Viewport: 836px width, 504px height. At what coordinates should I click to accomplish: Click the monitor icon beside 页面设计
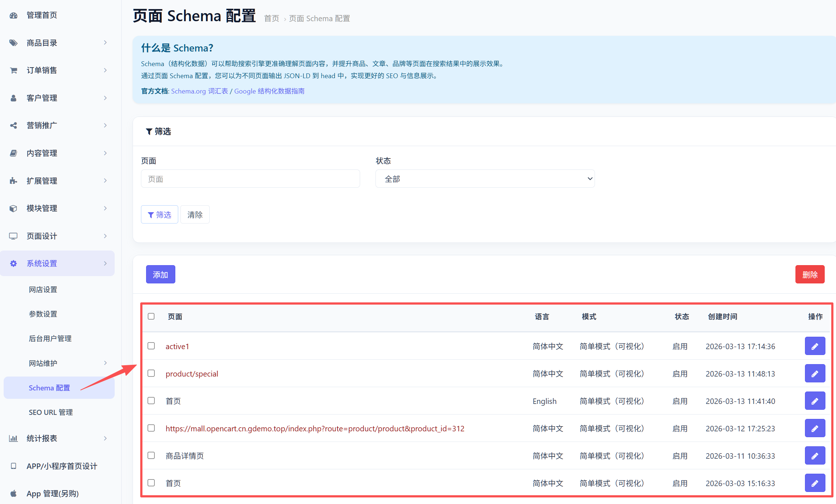pos(14,236)
